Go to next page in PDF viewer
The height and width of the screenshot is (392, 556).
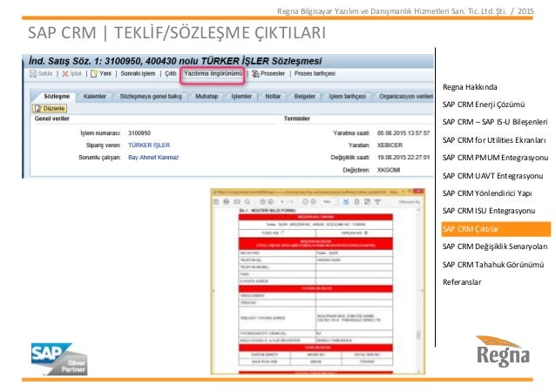[270, 202]
